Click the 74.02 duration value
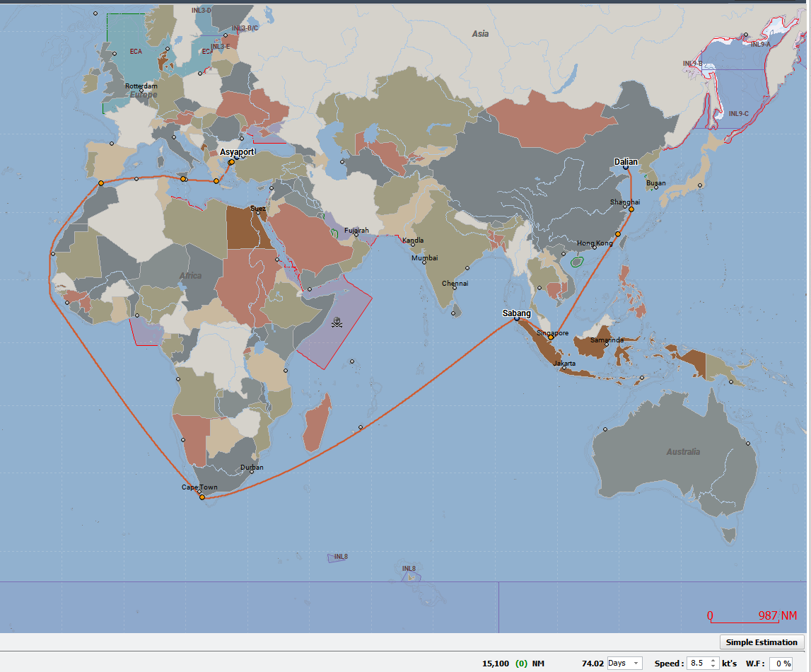The height and width of the screenshot is (672, 811). [x=593, y=664]
